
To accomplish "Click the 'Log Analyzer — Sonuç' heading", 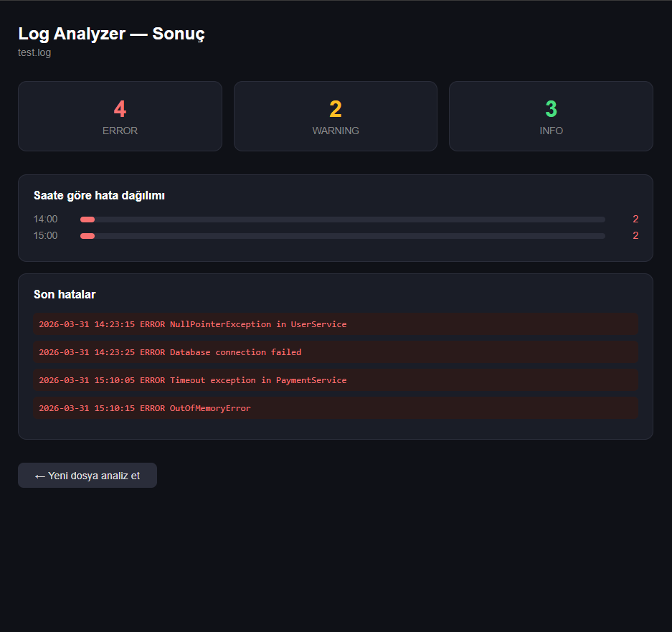I will 111,34.
